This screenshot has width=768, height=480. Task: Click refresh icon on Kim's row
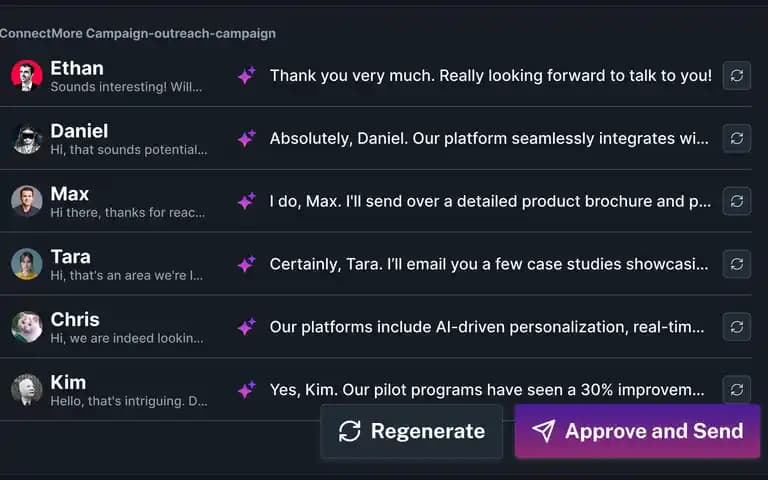point(737,389)
